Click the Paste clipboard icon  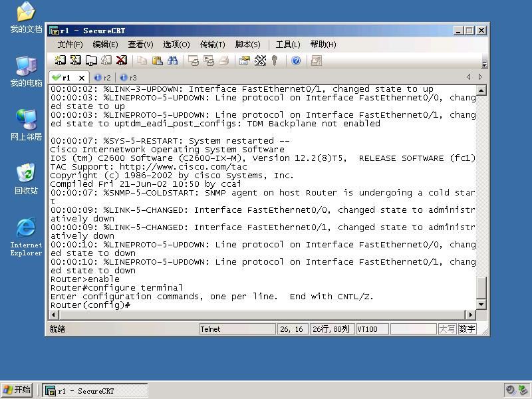pyautogui.click(x=157, y=61)
